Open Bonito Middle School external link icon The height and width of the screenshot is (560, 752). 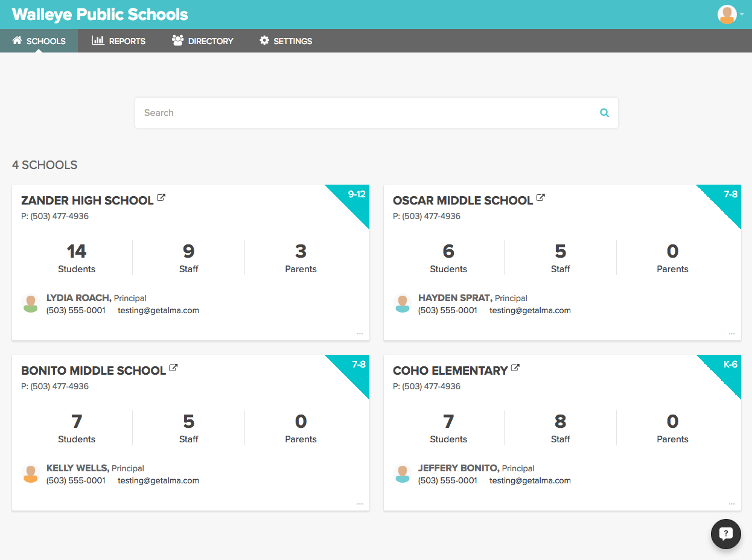[173, 368]
